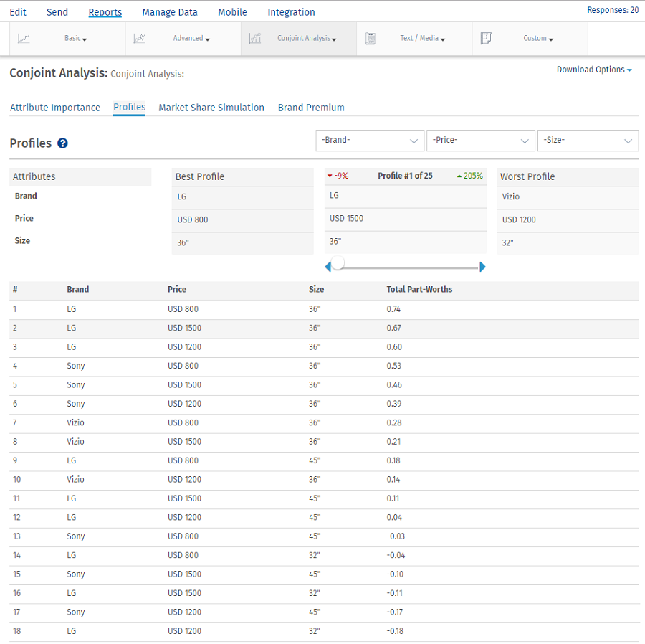The image size is (645, 644).
Task: Switch to the Market Share Simulation tab
Action: [x=211, y=108]
